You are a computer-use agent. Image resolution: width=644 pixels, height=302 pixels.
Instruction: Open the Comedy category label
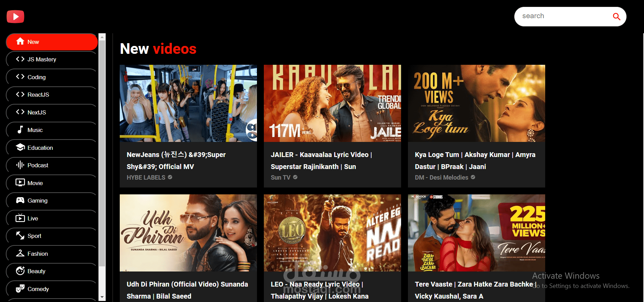click(x=38, y=289)
